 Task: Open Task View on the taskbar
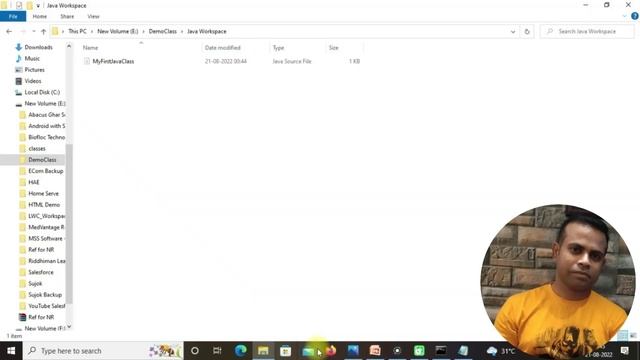tap(217, 351)
